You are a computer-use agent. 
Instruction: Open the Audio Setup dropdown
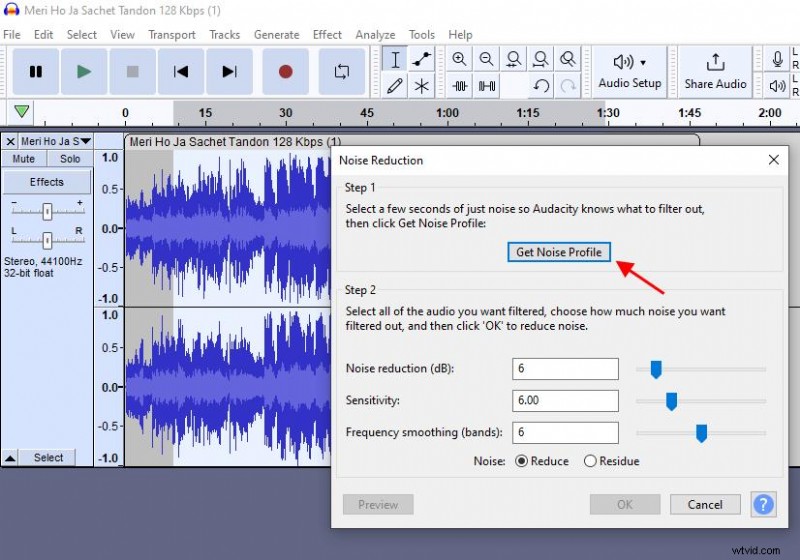pyautogui.click(x=630, y=71)
